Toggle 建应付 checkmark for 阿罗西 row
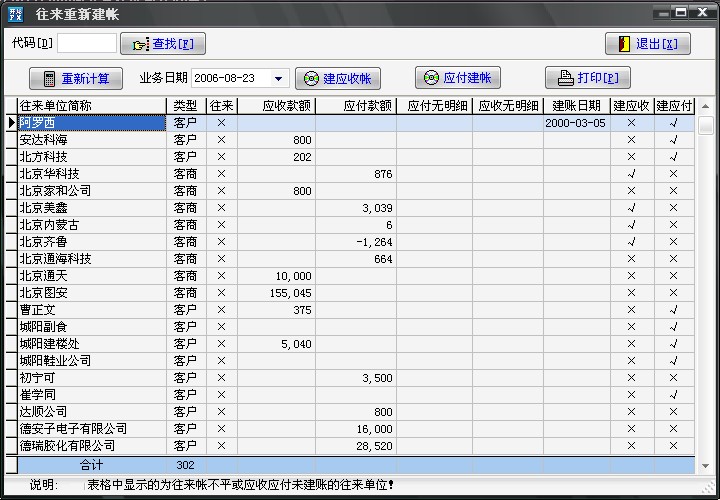This screenshot has height=500, width=720. point(674,123)
